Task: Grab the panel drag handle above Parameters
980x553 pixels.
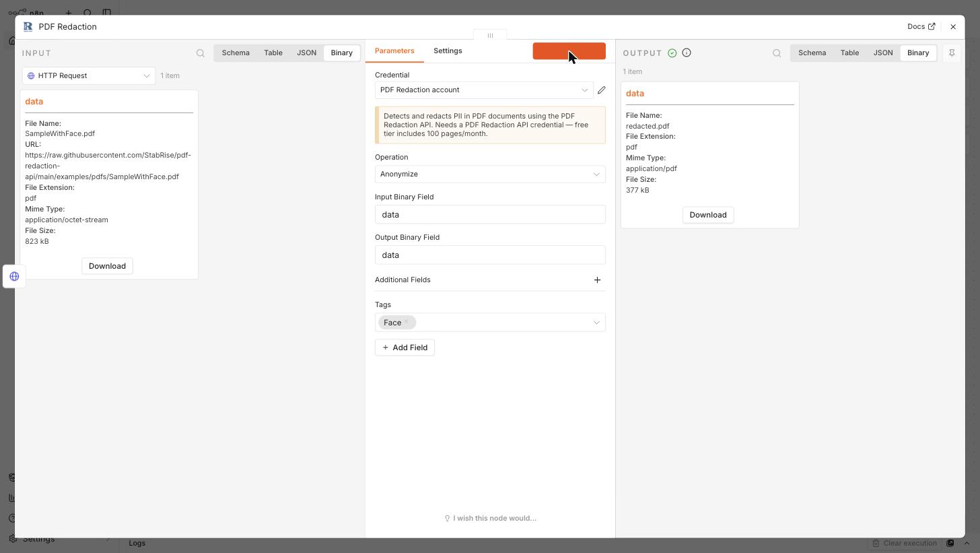Action: (490, 36)
